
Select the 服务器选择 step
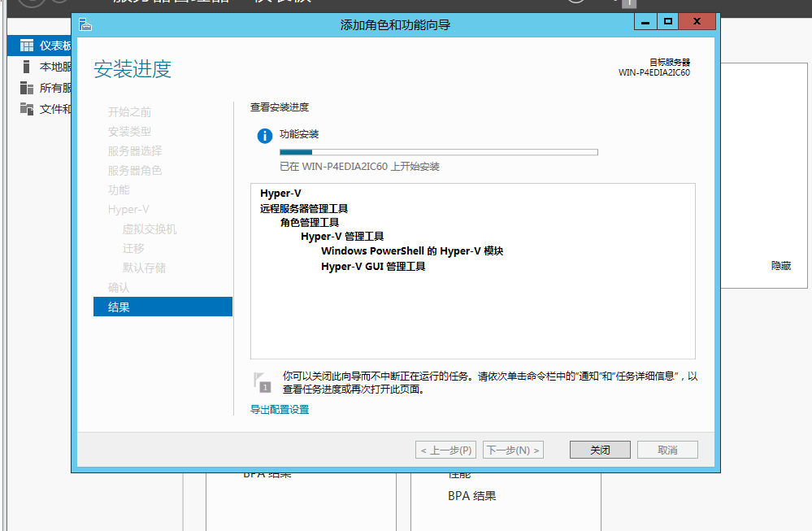(135, 150)
